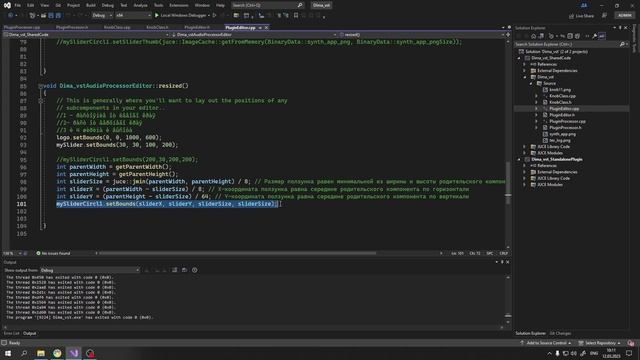
Task: Click the Home icon in Solution Explorer toolbar
Action: click(x=533, y=36)
